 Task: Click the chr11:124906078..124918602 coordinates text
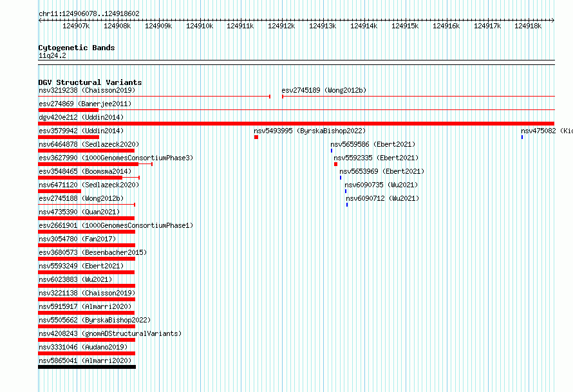[x=89, y=14]
